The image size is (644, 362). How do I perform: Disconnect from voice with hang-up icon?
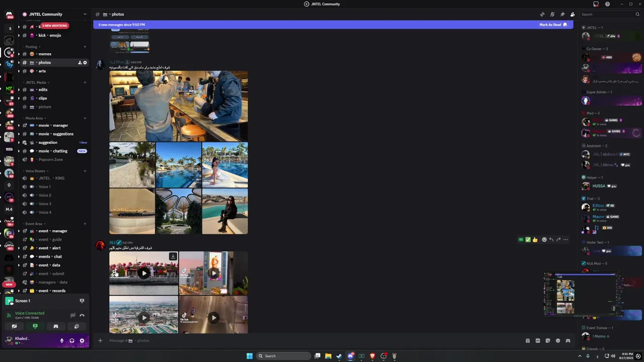tap(82, 315)
